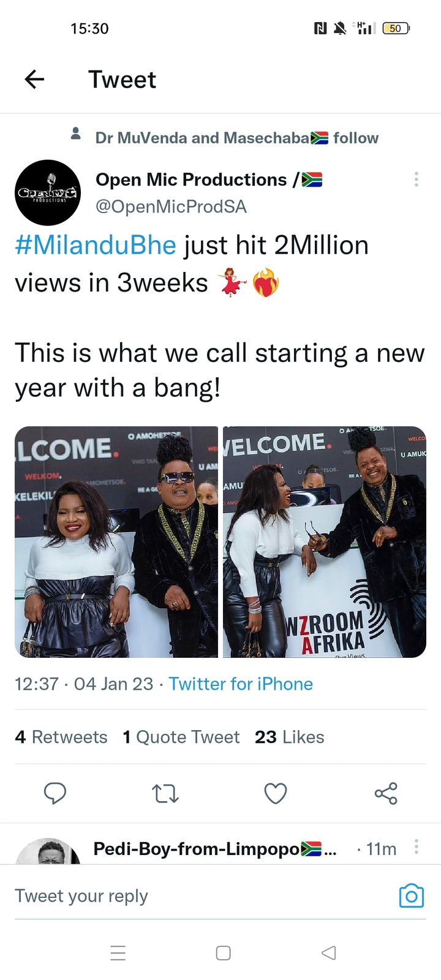Screen dimensions: 441x980
Task: Tap the retweet arrows icon
Action: coord(165,794)
